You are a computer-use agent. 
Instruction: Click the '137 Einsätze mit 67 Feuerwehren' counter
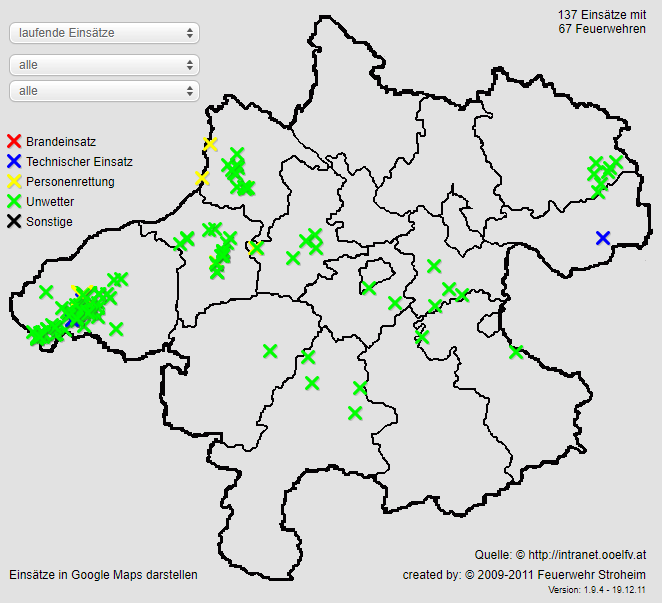click(x=602, y=21)
